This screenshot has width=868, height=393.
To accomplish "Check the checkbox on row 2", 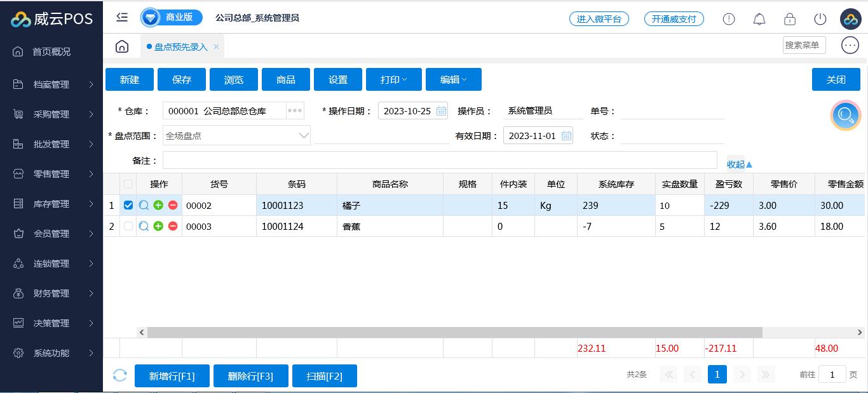I will click(x=128, y=226).
